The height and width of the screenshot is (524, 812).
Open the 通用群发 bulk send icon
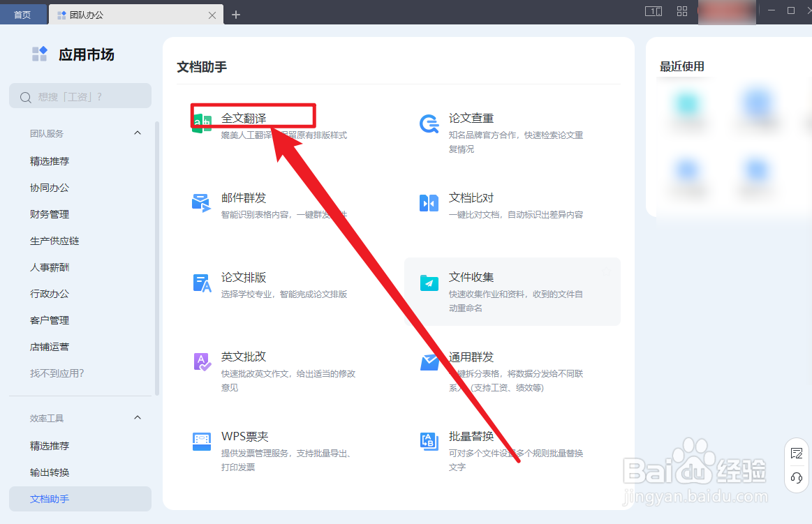pyautogui.click(x=429, y=361)
